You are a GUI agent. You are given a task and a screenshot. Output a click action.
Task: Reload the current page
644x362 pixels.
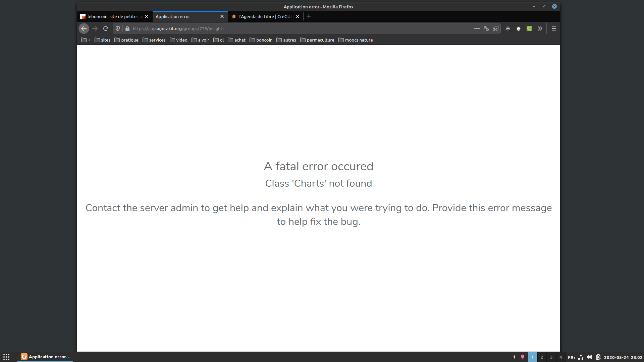pos(106,28)
